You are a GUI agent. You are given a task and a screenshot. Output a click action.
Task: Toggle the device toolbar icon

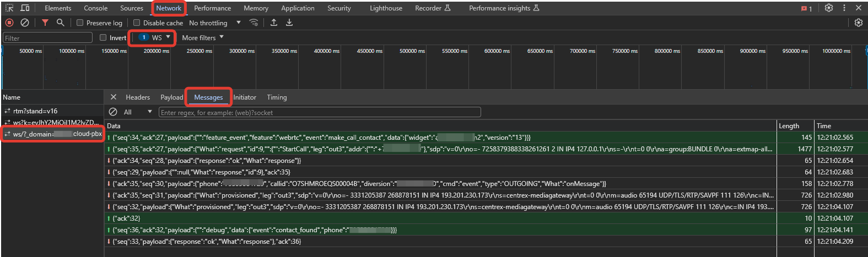25,8
